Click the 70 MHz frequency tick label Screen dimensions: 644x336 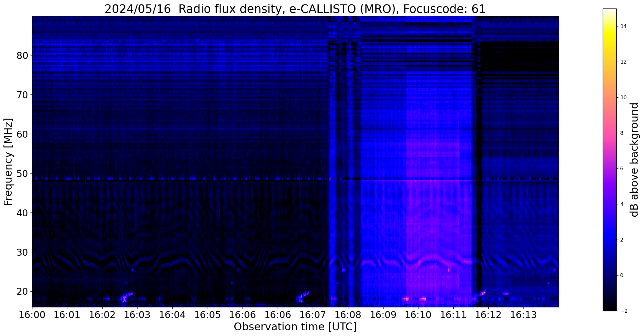click(22, 95)
